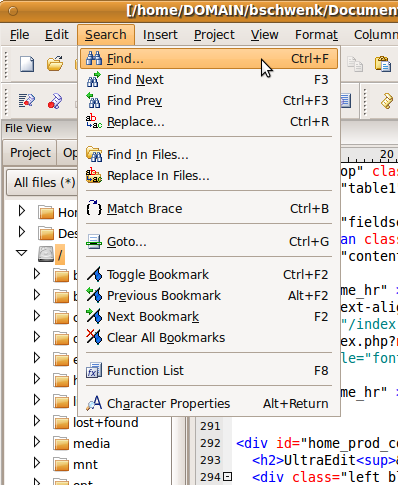Click the red-dot pen toolbar icon

coord(55,101)
